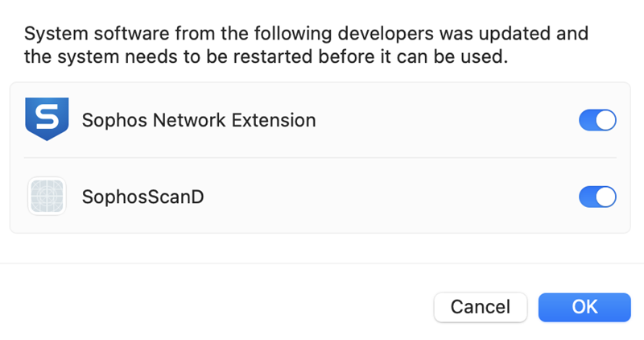Click the SophosScanD generic app icon
The width and height of the screenshot is (644, 340).
[x=47, y=197]
